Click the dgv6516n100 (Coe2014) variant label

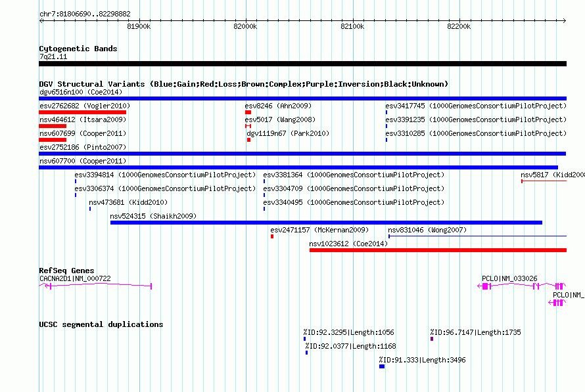[x=81, y=92]
